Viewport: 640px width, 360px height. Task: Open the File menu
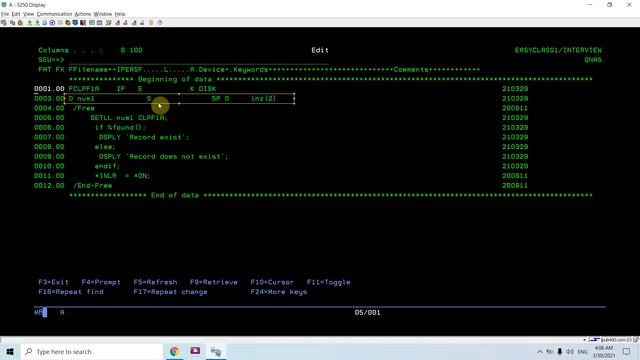coord(5,14)
